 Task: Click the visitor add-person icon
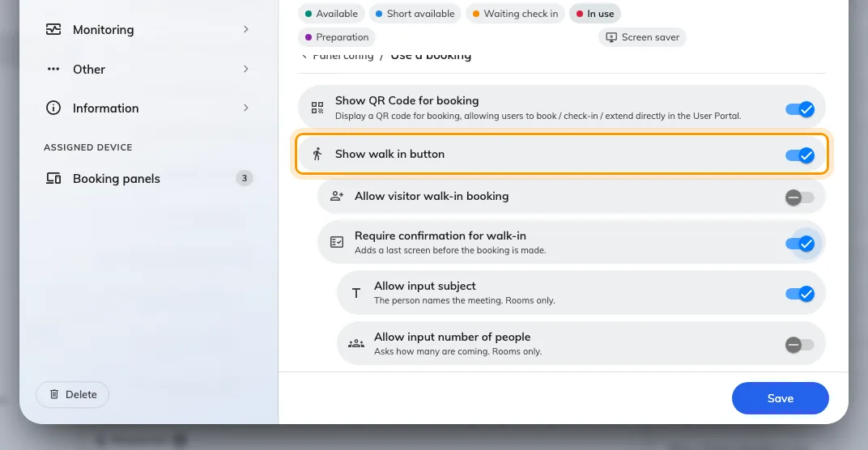pyautogui.click(x=337, y=196)
